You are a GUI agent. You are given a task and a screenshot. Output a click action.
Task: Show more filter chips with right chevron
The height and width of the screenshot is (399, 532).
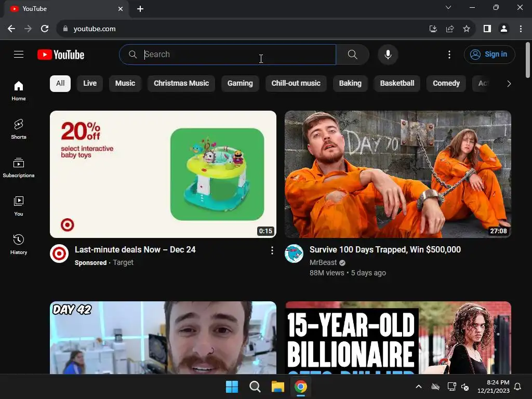pos(509,84)
